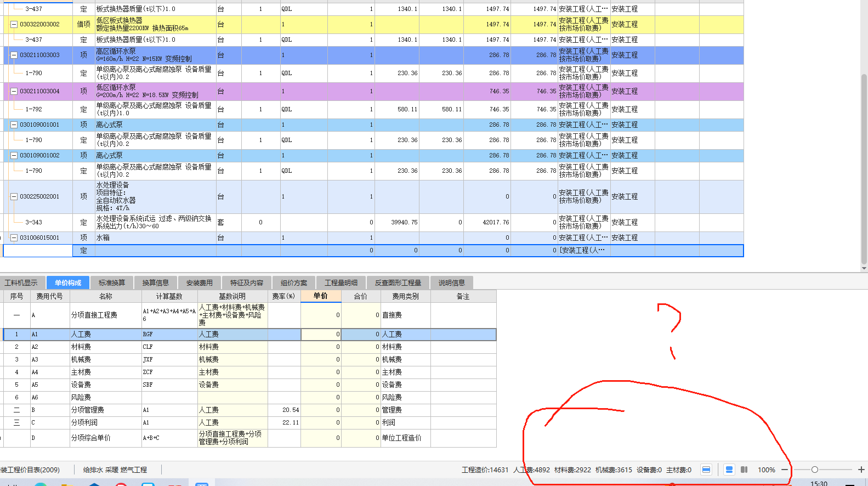The width and height of the screenshot is (868, 486).
Task: Click the zoom out minus icon
Action: (785, 470)
